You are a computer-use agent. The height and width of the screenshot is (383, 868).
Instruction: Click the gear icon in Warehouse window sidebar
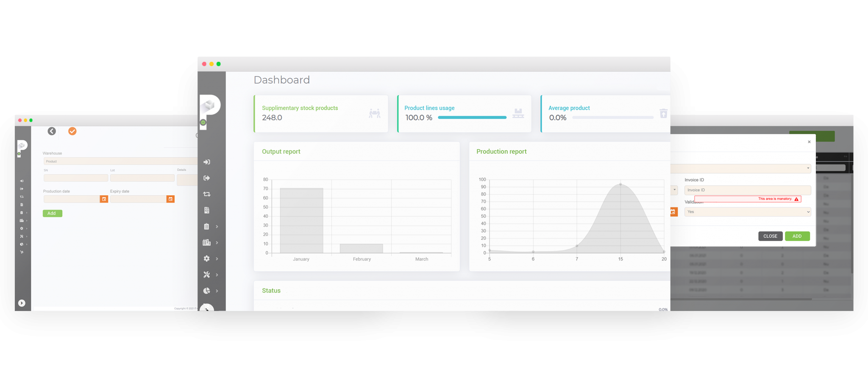coord(22,228)
